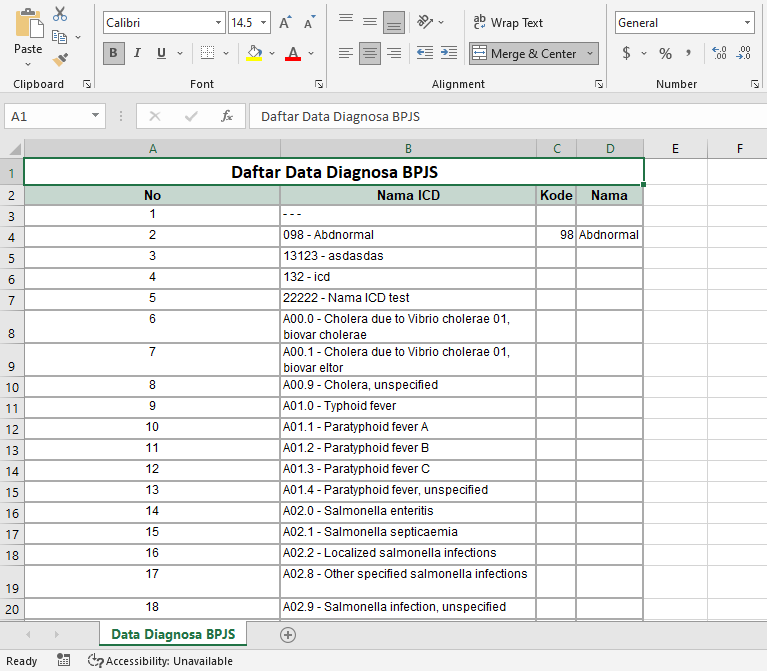The image size is (767, 671).
Task: Cut selection with the scissors icon
Action: (x=60, y=14)
